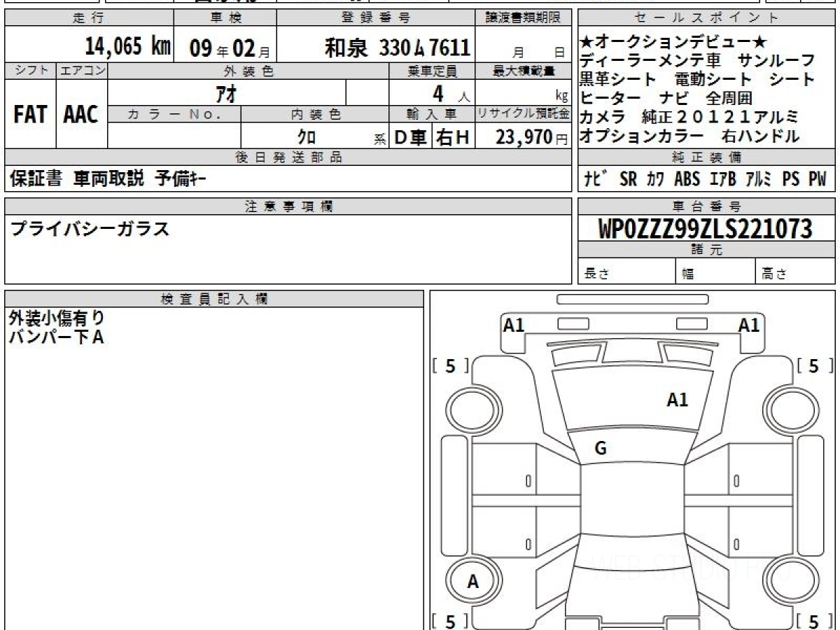Select the バンパー下A inspector note
Screen dimensions: 840x630
pos(57,337)
